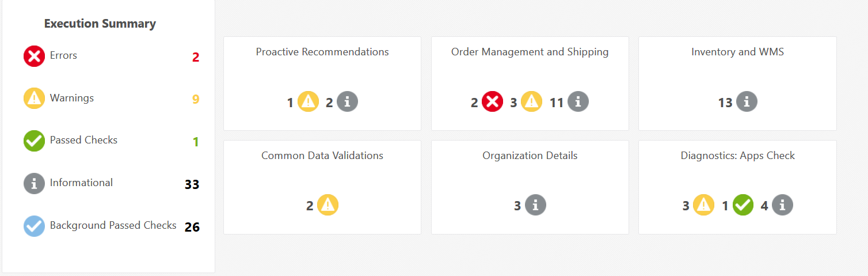
Task: Click the Errors count number 2
Action: 196,57
